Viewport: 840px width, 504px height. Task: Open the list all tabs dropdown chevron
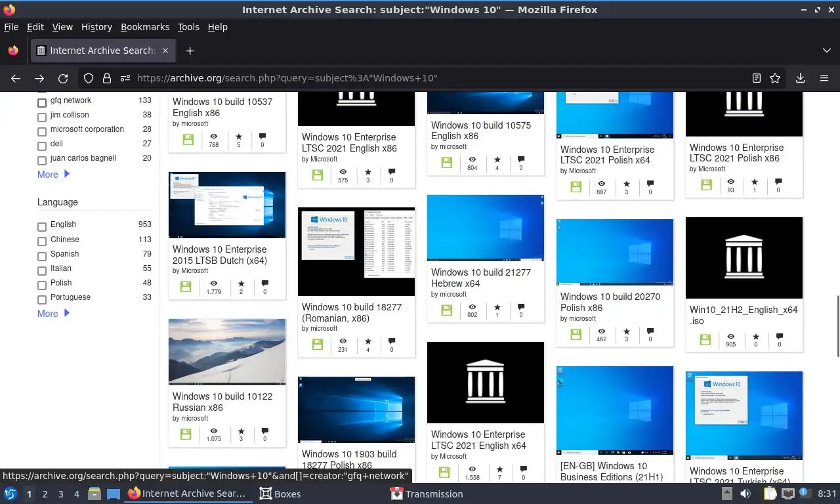[826, 51]
